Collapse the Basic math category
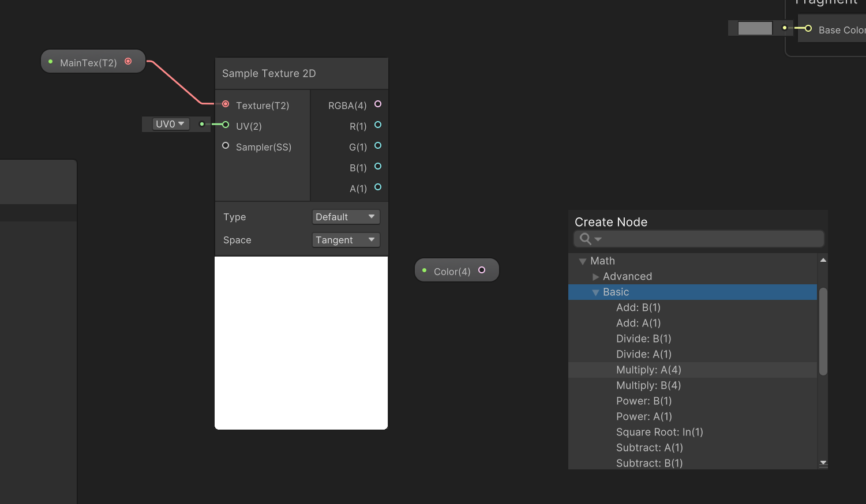Image resolution: width=866 pixels, height=504 pixels. (596, 292)
